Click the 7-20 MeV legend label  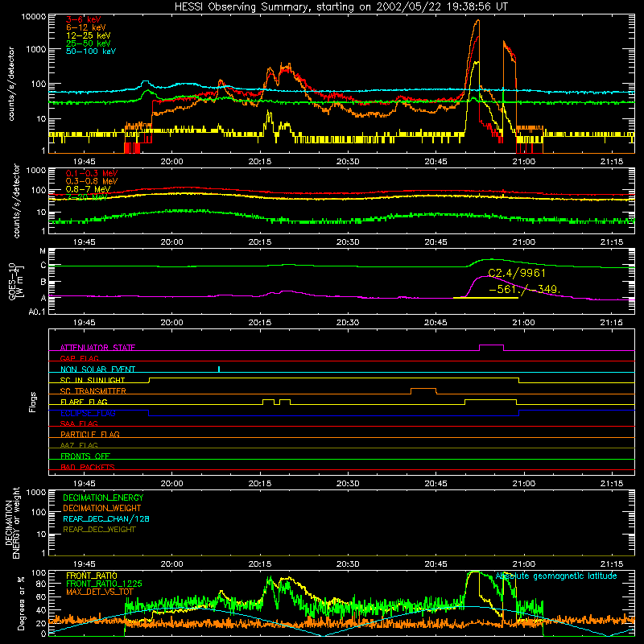(x=87, y=197)
